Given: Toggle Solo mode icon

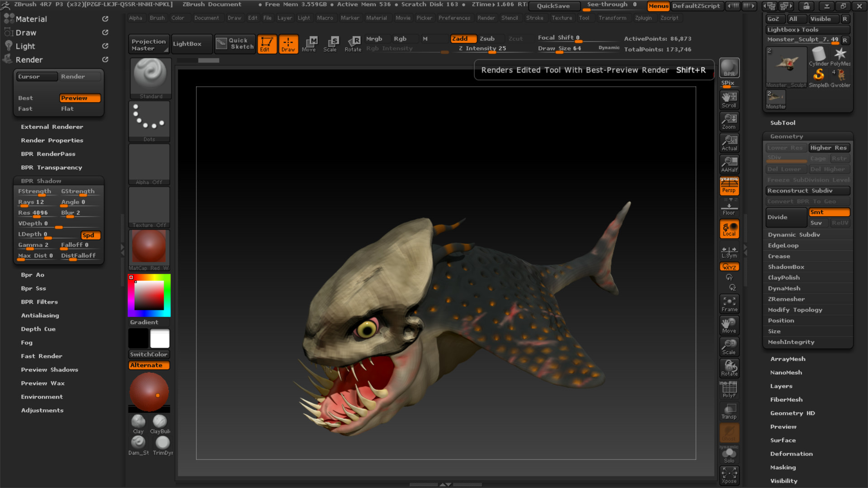Looking at the screenshot, I should point(729,455).
